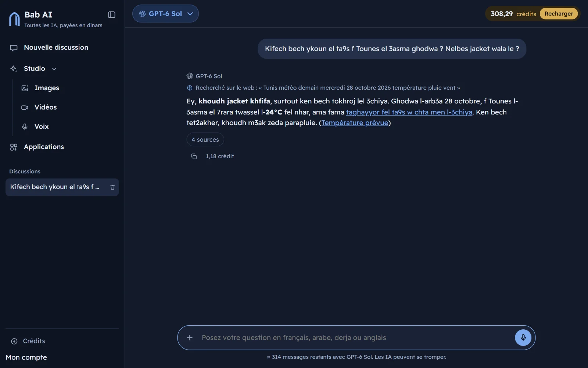Viewport: 588px width, 368px height.
Task: Click the Images picture icon
Action: [25, 88]
